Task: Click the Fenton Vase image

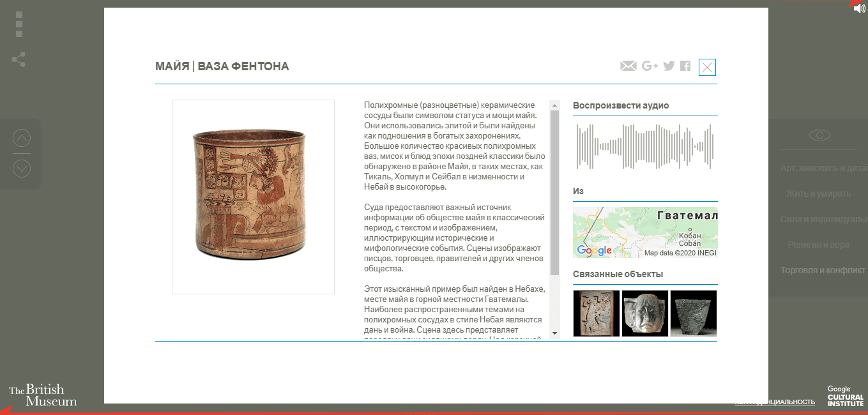Action: [x=253, y=197]
